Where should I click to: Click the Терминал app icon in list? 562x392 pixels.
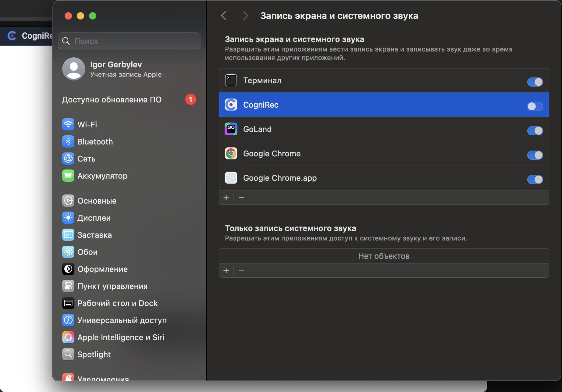(231, 80)
